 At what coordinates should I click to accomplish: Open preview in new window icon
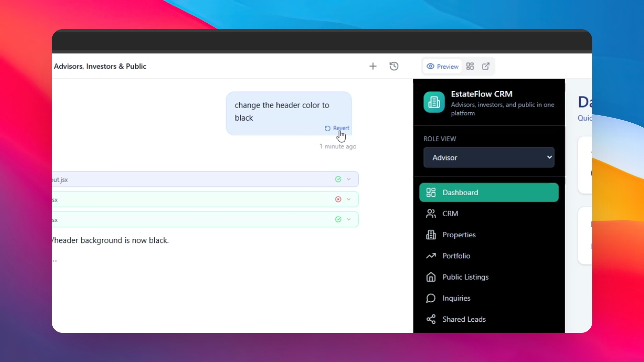pyautogui.click(x=486, y=66)
